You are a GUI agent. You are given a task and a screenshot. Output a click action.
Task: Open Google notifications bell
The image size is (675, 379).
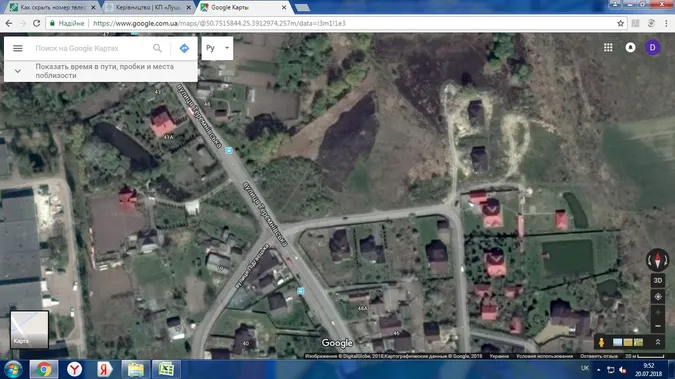pos(630,47)
